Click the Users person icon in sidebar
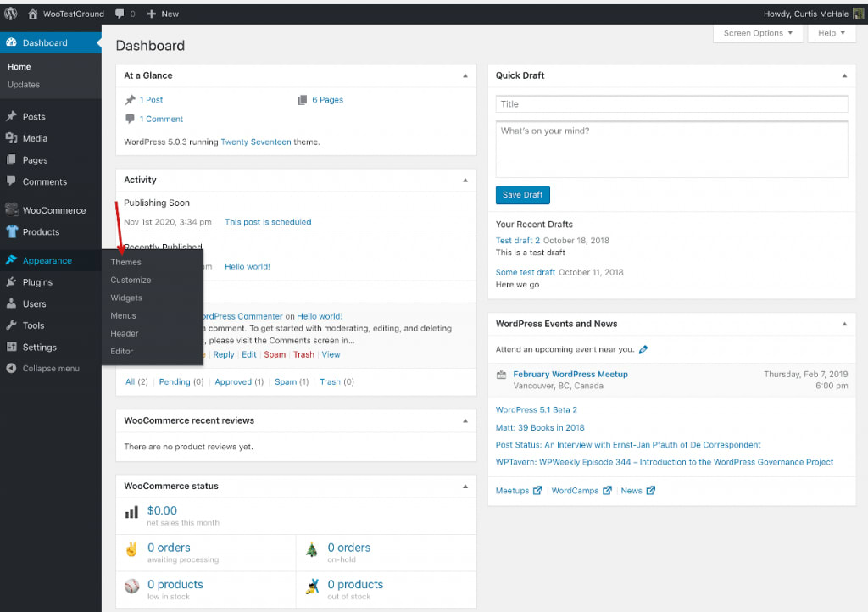The height and width of the screenshot is (612, 868). (x=11, y=303)
